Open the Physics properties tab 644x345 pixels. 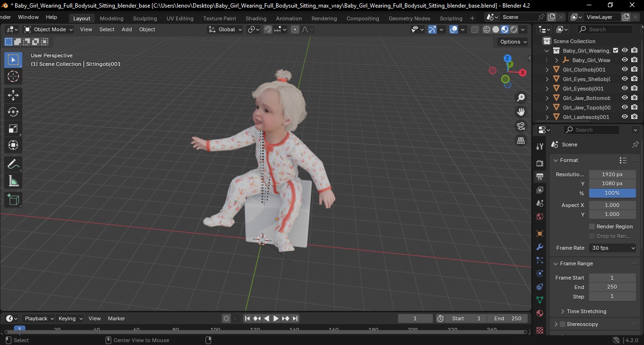pos(539,273)
